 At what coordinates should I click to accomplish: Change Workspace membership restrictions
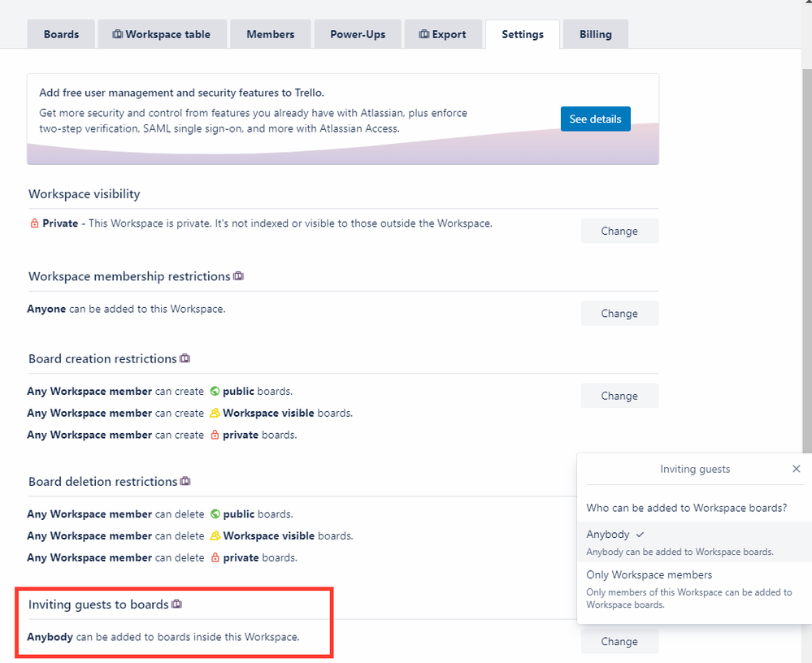click(619, 313)
